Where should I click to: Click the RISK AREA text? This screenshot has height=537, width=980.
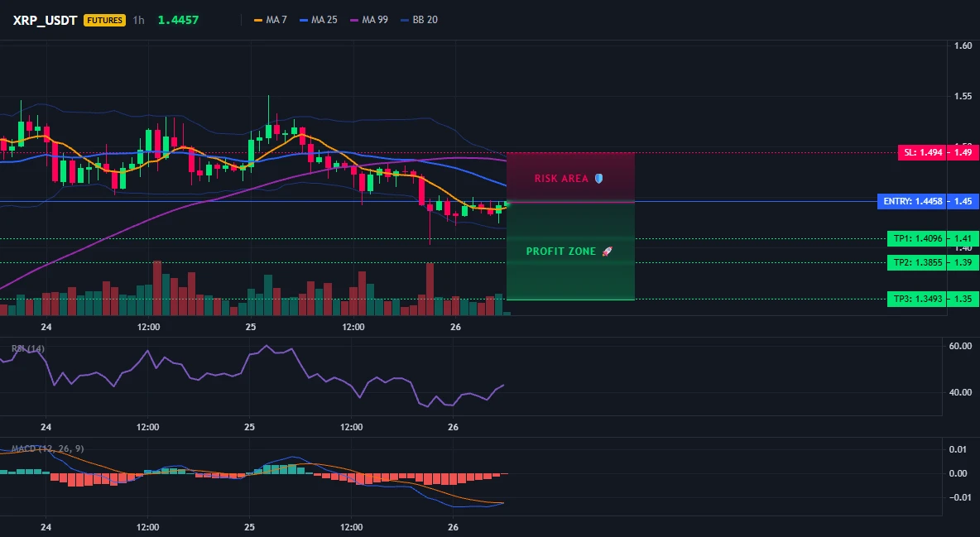pos(561,179)
